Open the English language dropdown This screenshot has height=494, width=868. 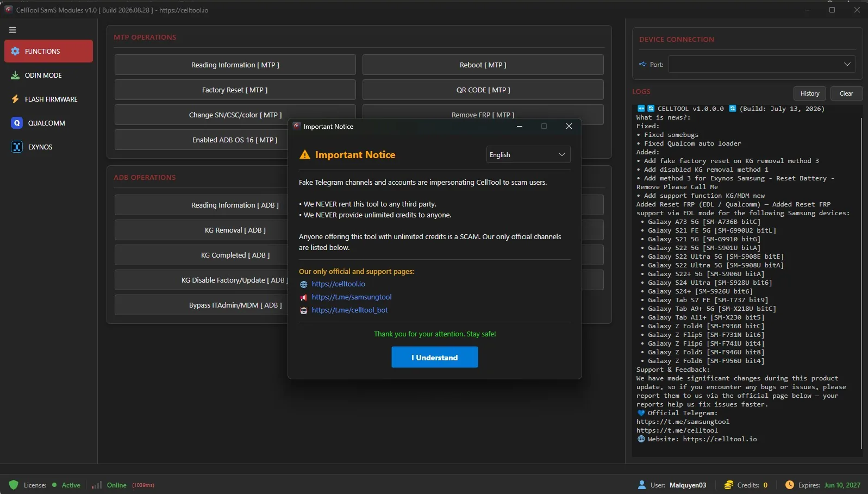pos(528,155)
